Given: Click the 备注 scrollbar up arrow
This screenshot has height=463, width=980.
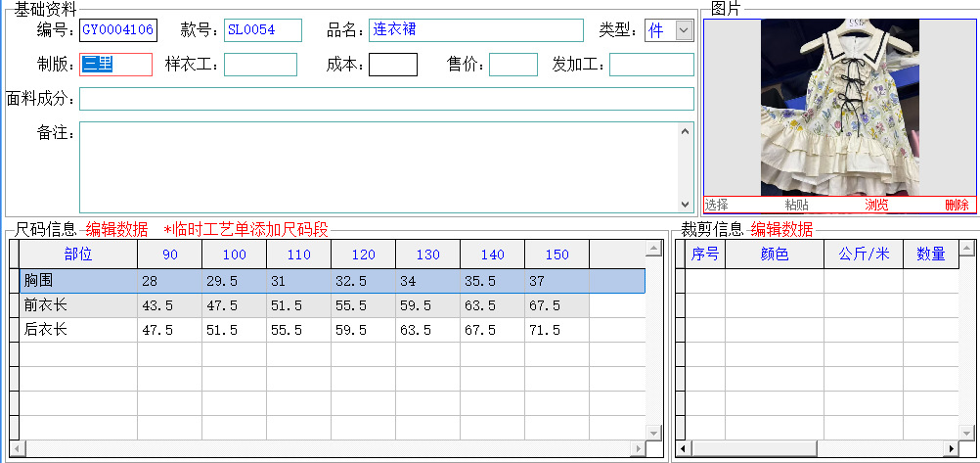Looking at the screenshot, I should [x=686, y=131].
